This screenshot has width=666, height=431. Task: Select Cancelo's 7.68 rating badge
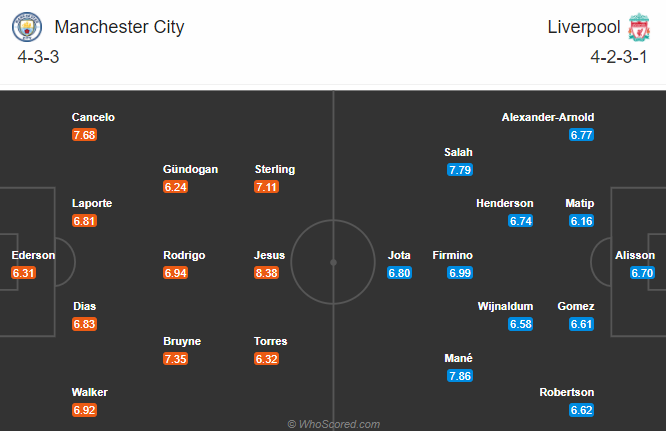84,135
